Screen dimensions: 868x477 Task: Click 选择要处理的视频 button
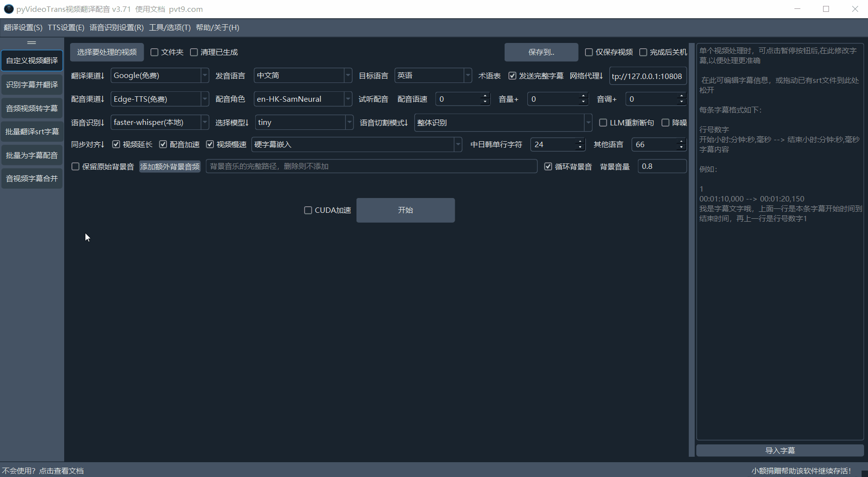pos(107,52)
